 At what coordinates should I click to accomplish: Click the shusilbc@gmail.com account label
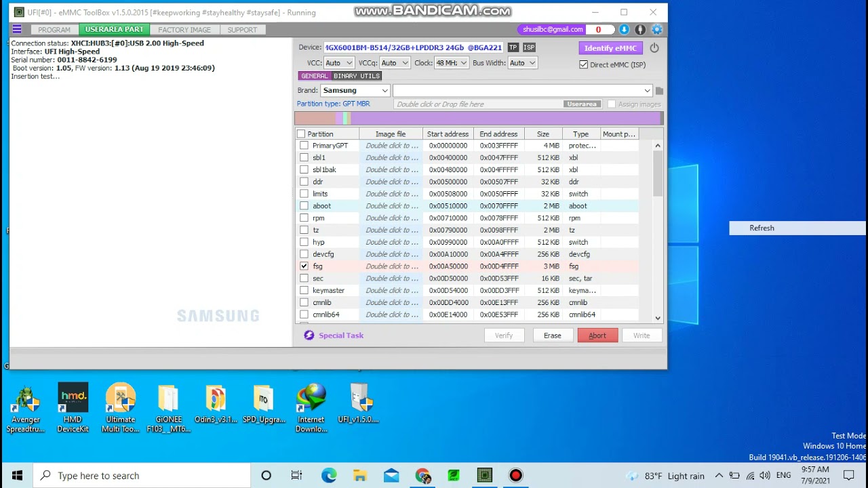click(x=553, y=29)
